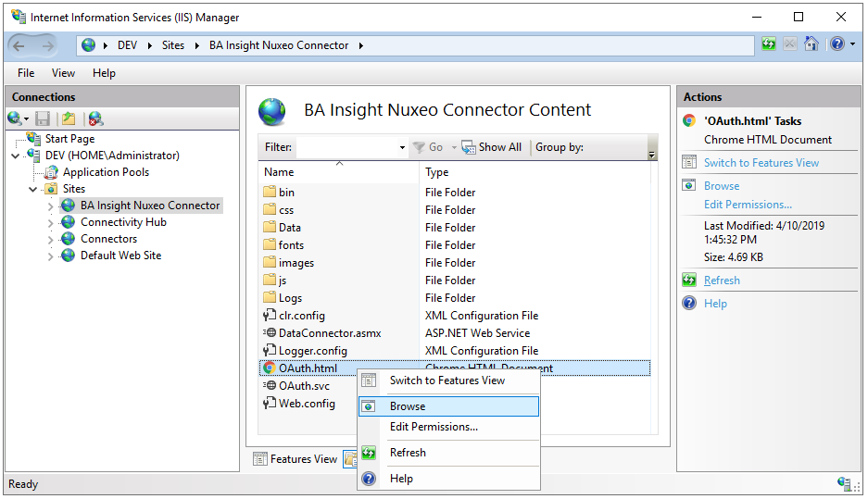Click the Save icon in Connections toolbar
This screenshot has width=868, height=499.
[x=43, y=119]
